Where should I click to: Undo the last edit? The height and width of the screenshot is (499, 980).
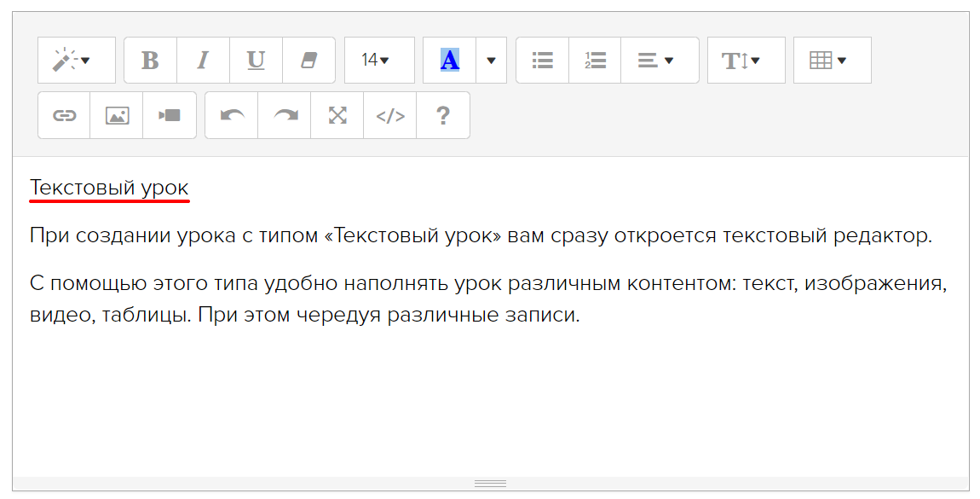[231, 116]
